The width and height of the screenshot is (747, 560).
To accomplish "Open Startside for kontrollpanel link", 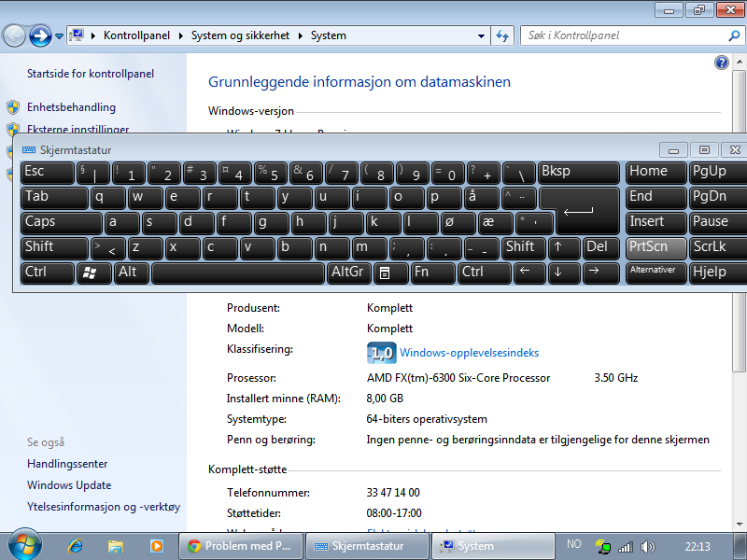I will [91, 74].
